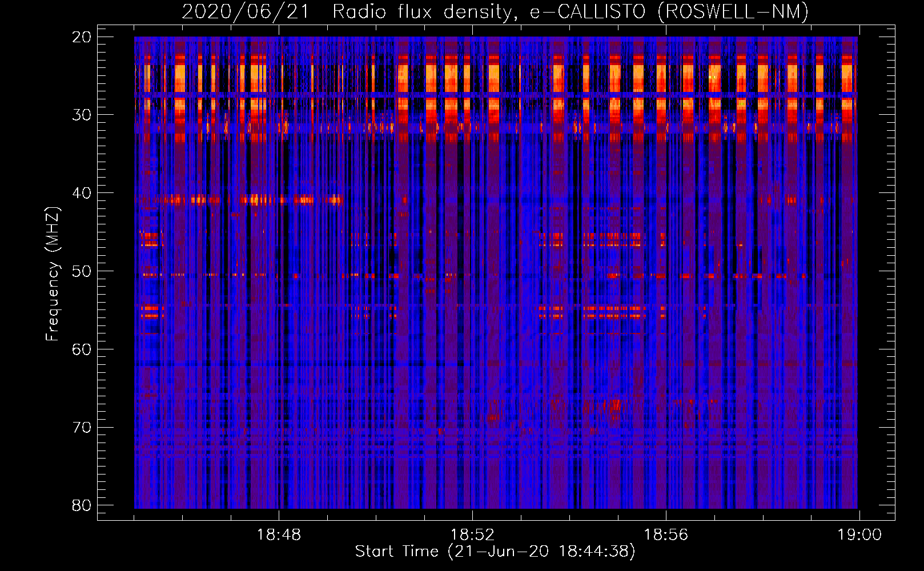Viewport: 924px width, 571px height.
Task: Click the 30 frequency tick label
Action: pos(82,115)
